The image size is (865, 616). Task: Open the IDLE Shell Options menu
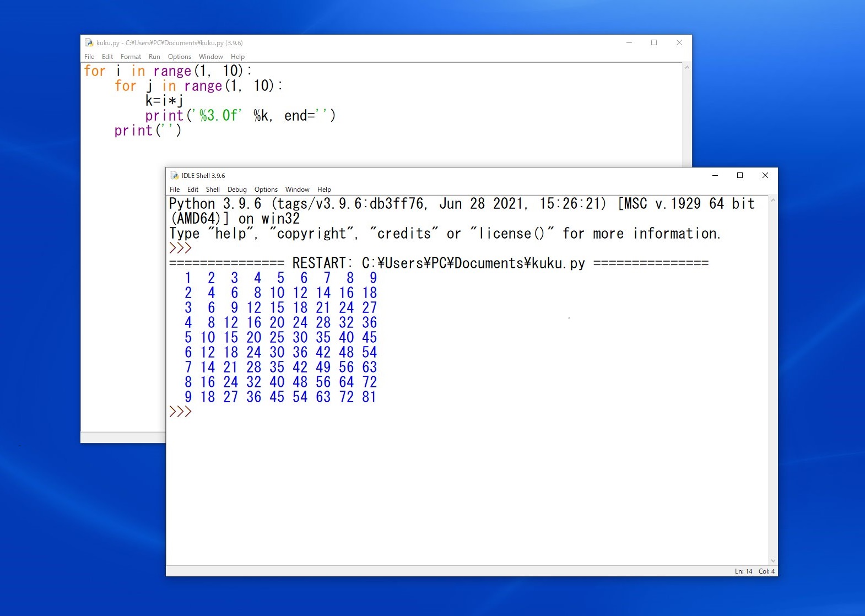(x=266, y=190)
